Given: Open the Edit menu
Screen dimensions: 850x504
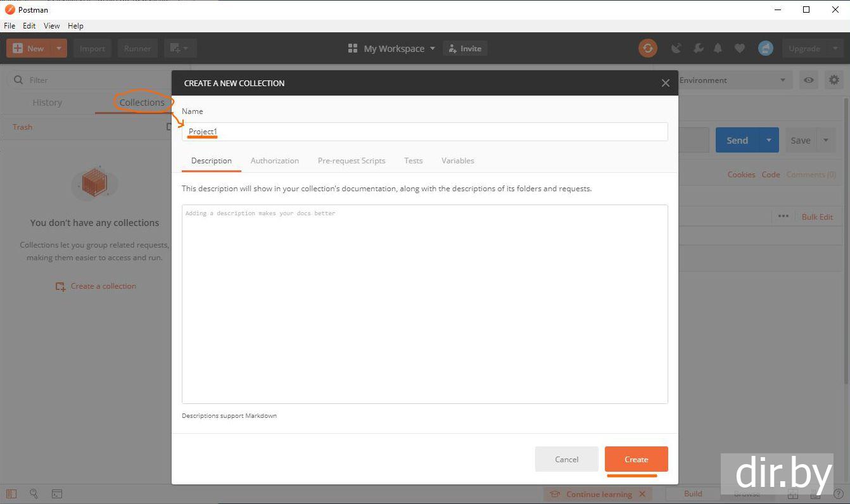Looking at the screenshot, I should (x=29, y=26).
